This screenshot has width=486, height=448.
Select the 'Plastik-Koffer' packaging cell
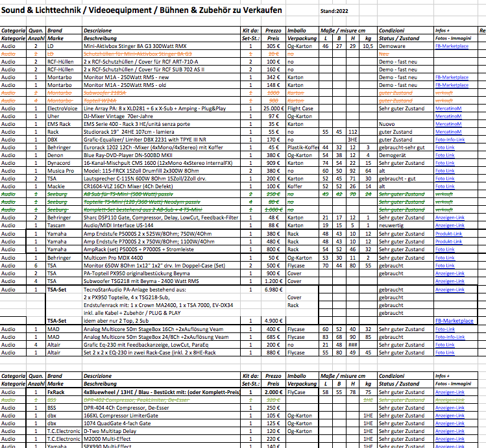coord(302,147)
